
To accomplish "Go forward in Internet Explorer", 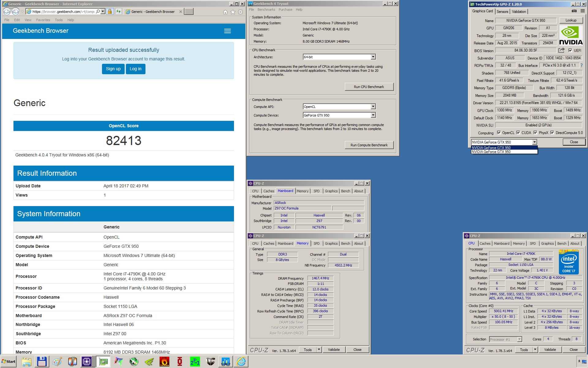I will click(x=15, y=11).
